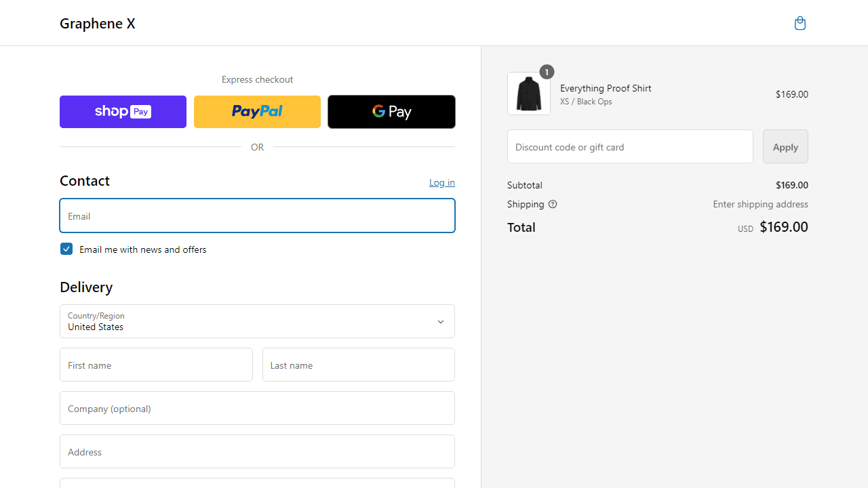Click the Graphene X store logo
This screenshot has width=868, height=488.
(98, 23)
